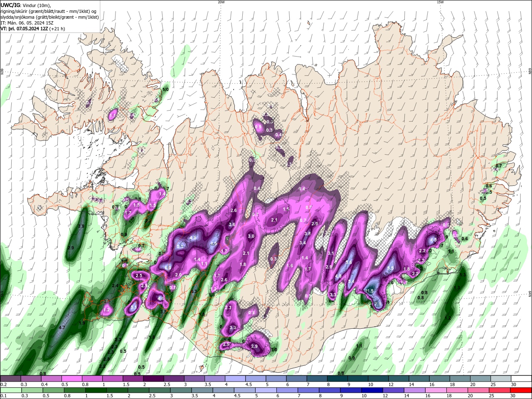532x399 pixels.
Task: Pick the dark green swatch after 1 on lower scale
Action: pos(96,390)
